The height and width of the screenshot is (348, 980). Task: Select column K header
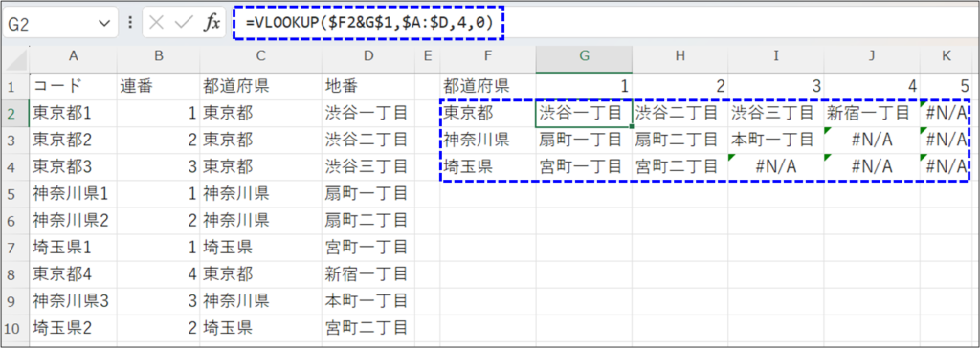pos(947,56)
